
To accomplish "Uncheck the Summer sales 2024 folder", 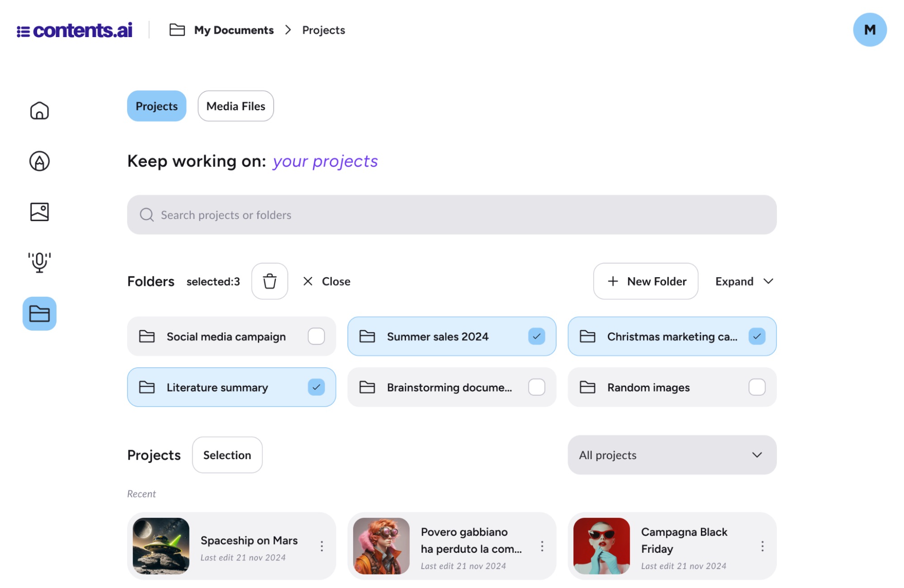I will tap(536, 336).
